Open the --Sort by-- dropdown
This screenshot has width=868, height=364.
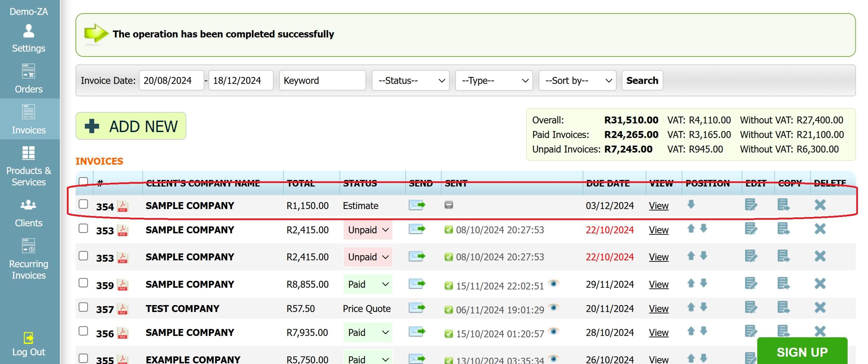point(577,80)
